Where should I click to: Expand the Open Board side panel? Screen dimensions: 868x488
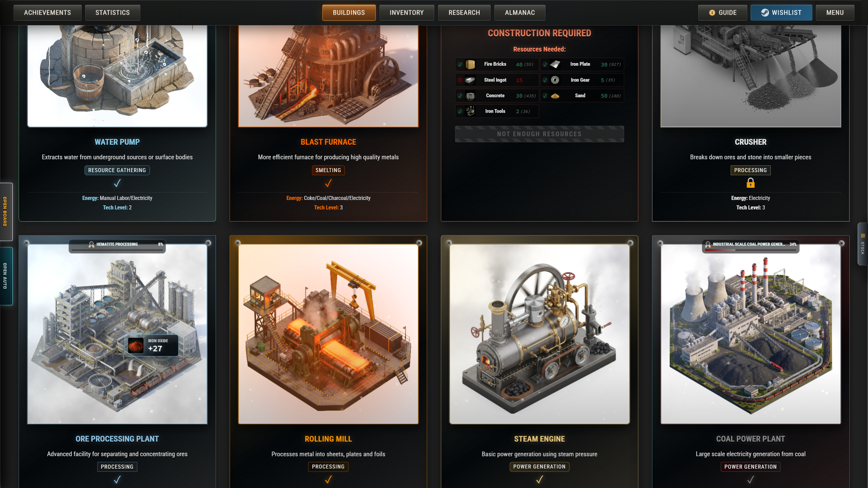pyautogui.click(x=6, y=211)
